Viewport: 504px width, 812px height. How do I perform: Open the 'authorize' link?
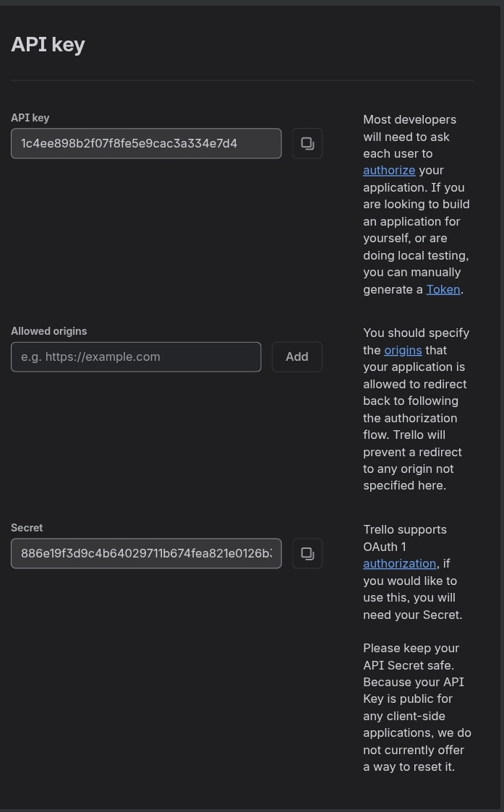(x=389, y=171)
